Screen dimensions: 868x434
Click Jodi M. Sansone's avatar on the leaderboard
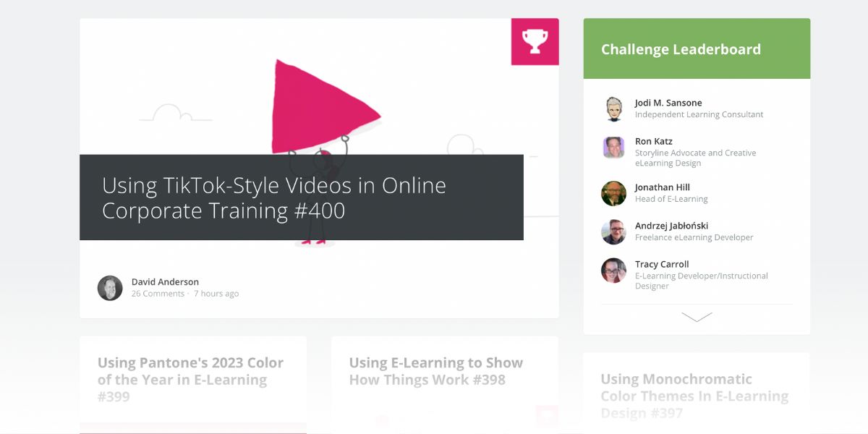(x=613, y=109)
